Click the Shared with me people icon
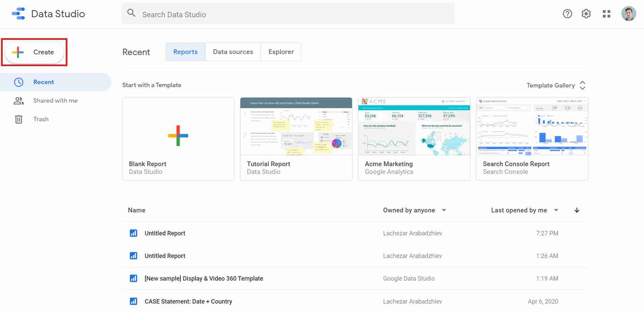This screenshot has width=644, height=312. point(19,101)
